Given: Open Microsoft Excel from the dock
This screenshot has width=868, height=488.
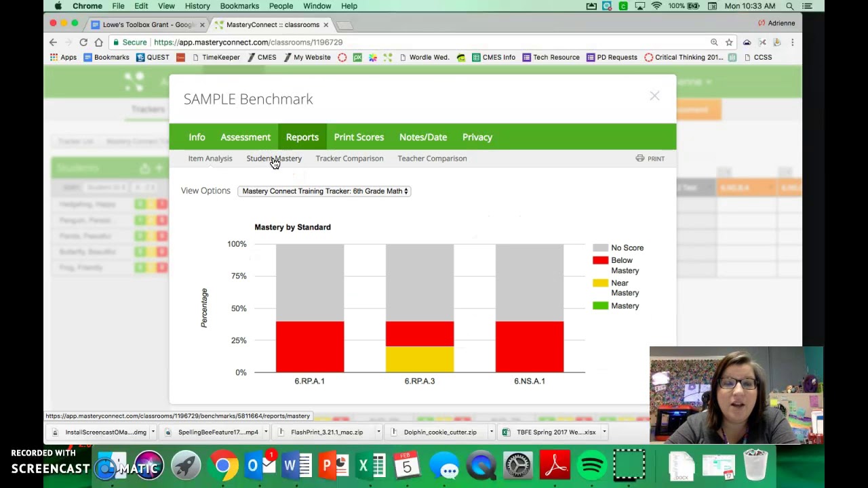Looking at the screenshot, I should pos(370,466).
